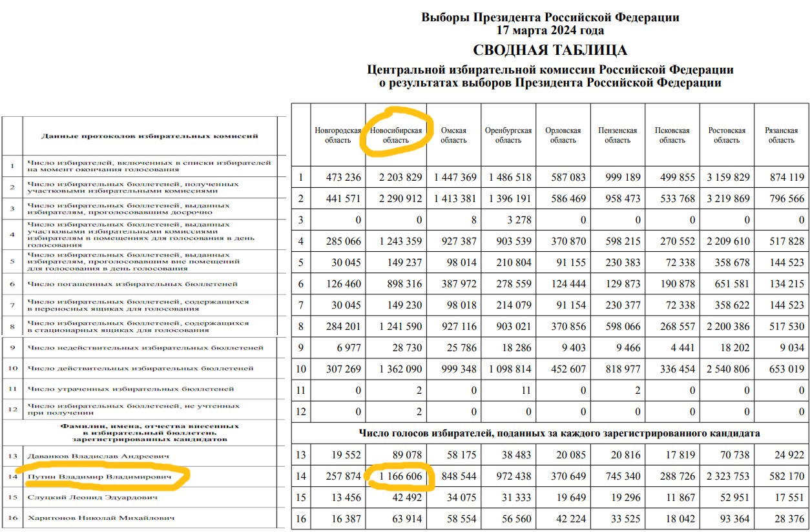Select the Омская область column header

tap(453, 135)
